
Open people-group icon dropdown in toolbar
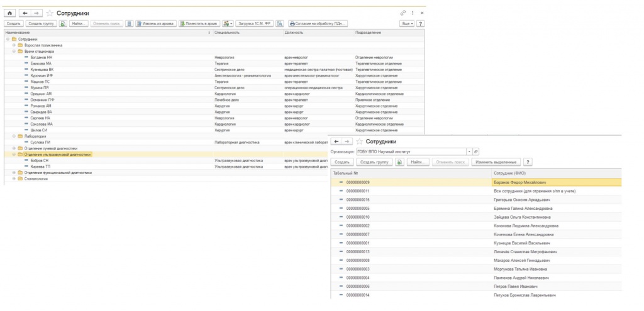click(228, 24)
